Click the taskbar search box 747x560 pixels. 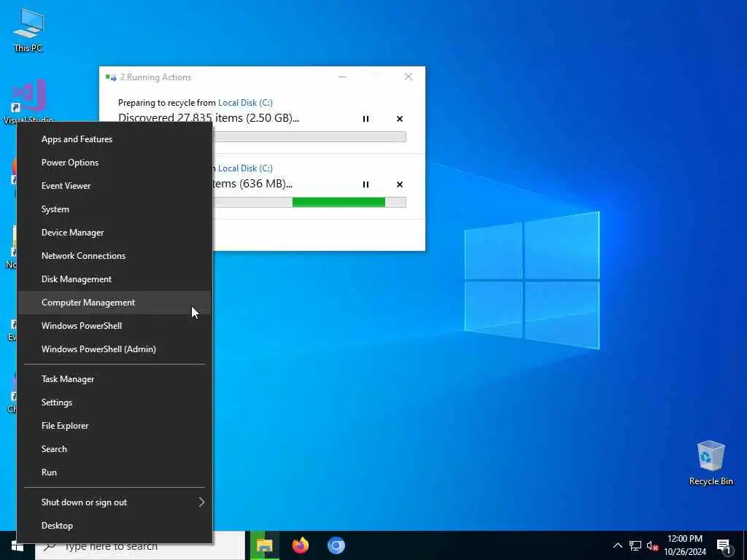140,545
